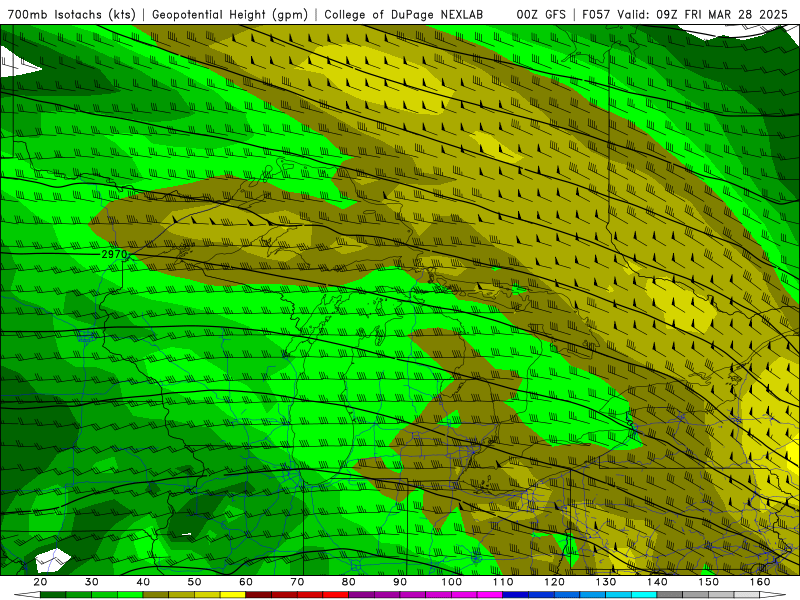Click the '60' value on the color scale
Screen dimensions: 800x600
coord(246,582)
